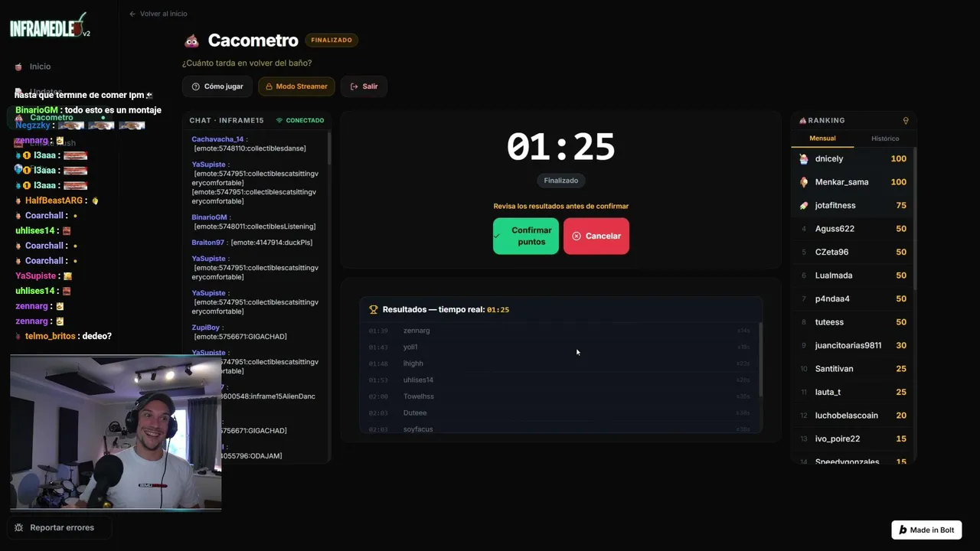Image resolution: width=980 pixels, height=551 pixels.
Task: Click the ranking icon beside RANKING title
Action: [802, 120]
